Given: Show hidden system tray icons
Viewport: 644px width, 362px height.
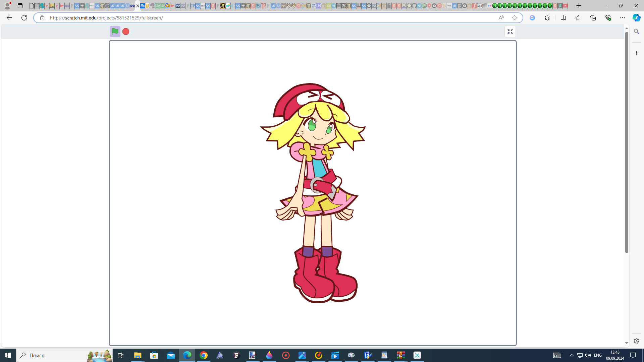Looking at the screenshot, I should coord(572,355).
